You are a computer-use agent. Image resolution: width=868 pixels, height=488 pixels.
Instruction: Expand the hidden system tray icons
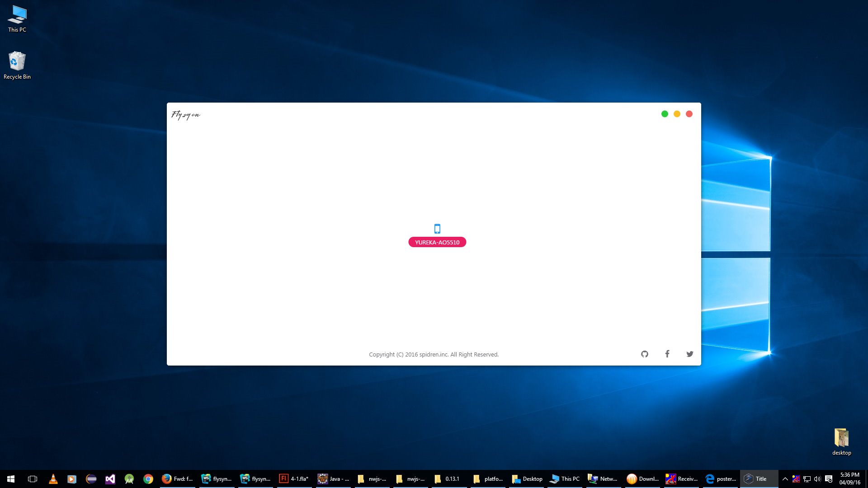785,479
